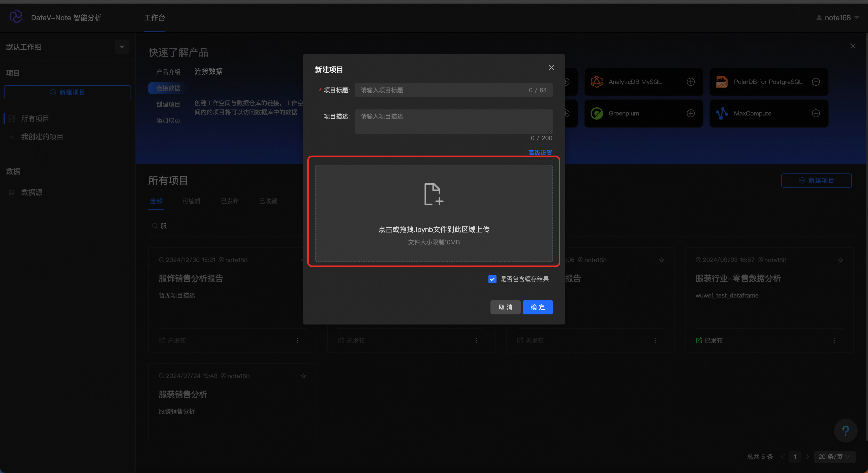Switch to the 已发布 tab
The image size is (868, 473).
click(x=229, y=201)
